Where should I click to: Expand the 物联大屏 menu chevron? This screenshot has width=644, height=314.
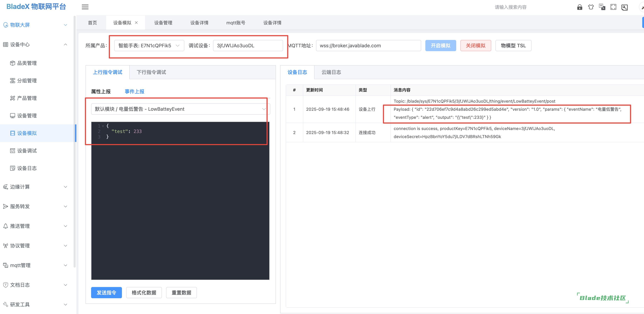click(66, 25)
